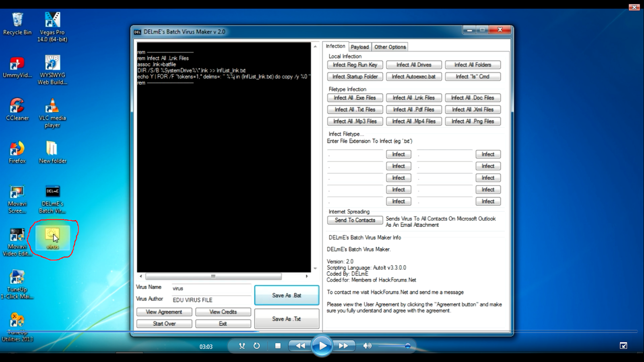The image size is (644, 362).
Task: Open the View Credits button
Action: coord(223,312)
